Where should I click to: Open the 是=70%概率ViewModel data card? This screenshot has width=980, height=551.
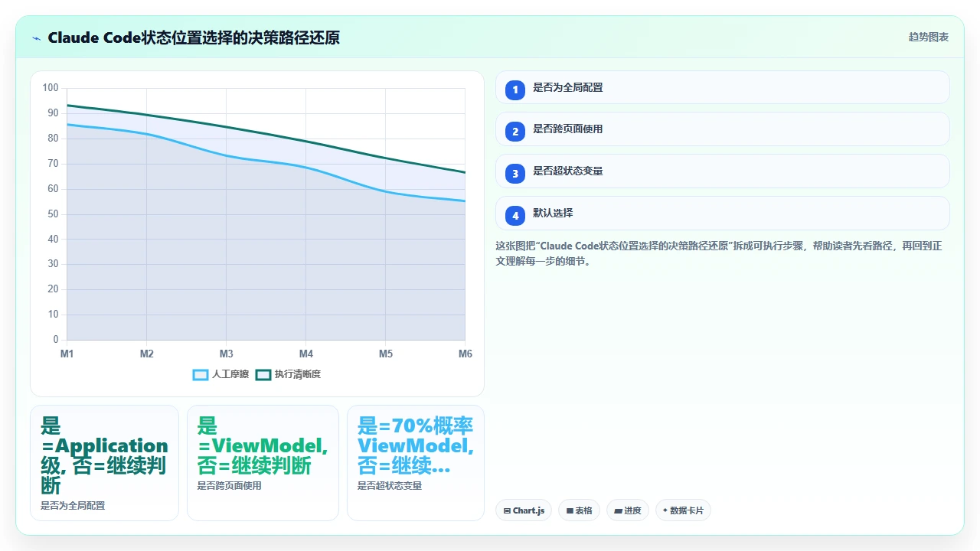(x=416, y=463)
